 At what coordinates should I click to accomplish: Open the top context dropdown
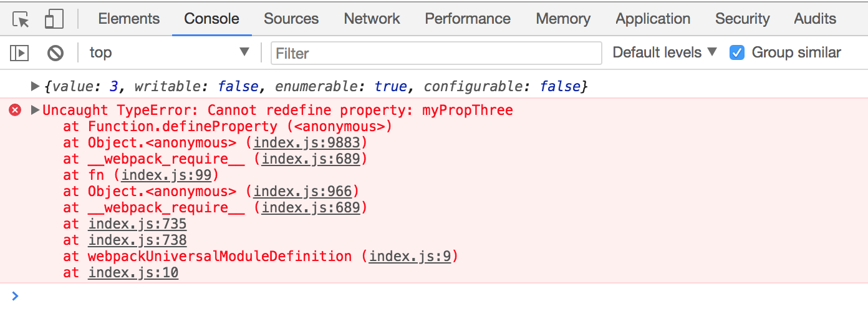coord(169,52)
